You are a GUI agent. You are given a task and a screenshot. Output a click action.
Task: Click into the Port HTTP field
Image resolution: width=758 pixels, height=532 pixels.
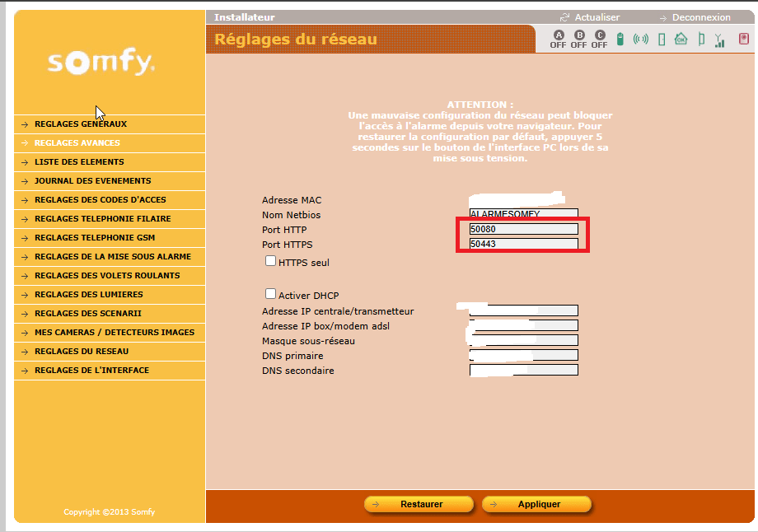523,229
